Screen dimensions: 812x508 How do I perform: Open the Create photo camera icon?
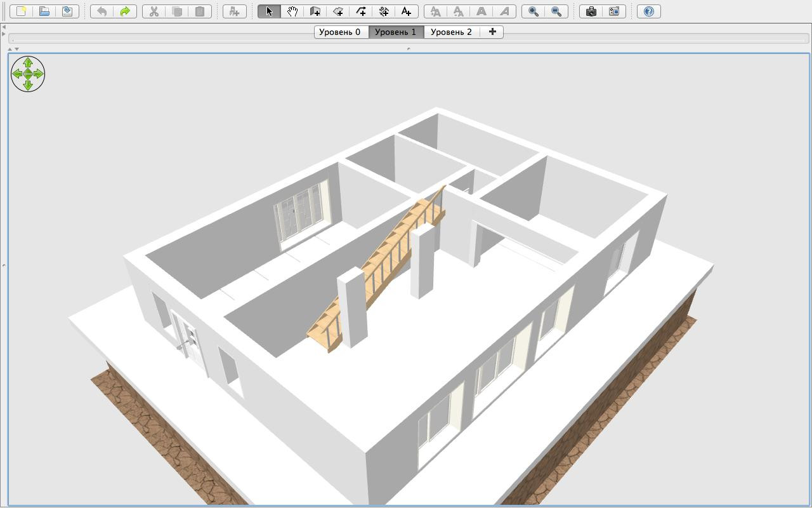(591, 11)
